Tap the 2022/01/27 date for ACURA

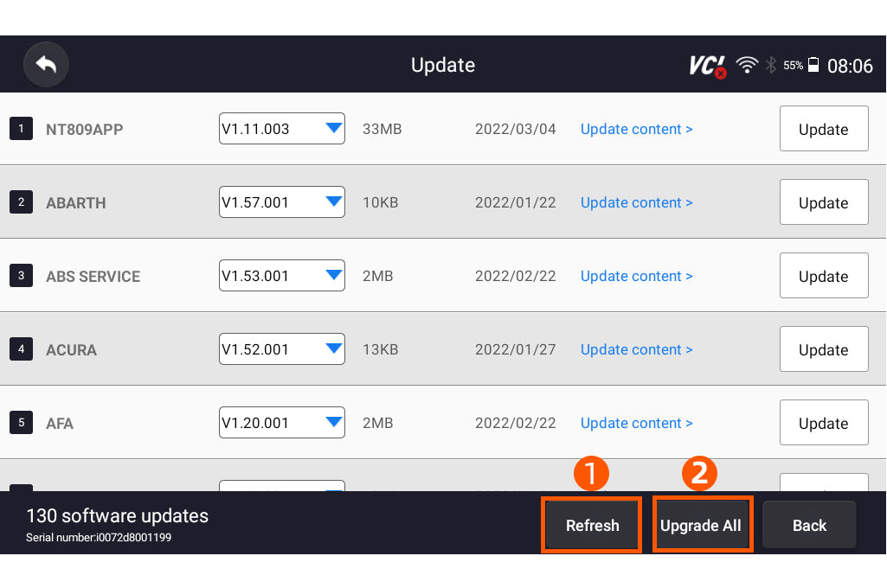point(516,349)
